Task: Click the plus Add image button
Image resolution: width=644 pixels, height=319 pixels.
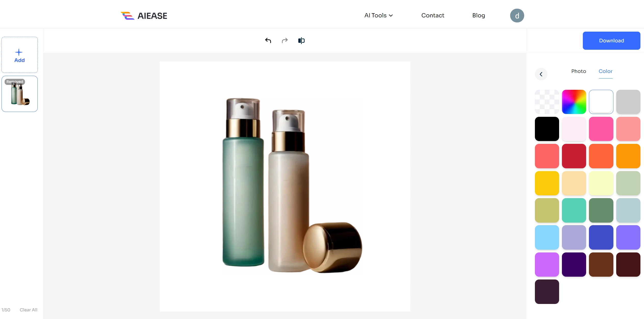Action: click(20, 55)
